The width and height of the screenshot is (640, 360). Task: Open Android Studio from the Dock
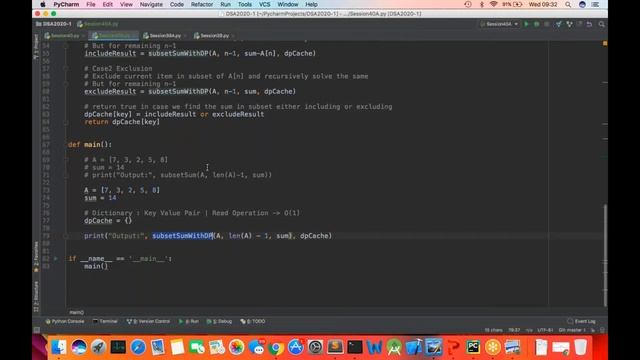[x=394, y=347]
